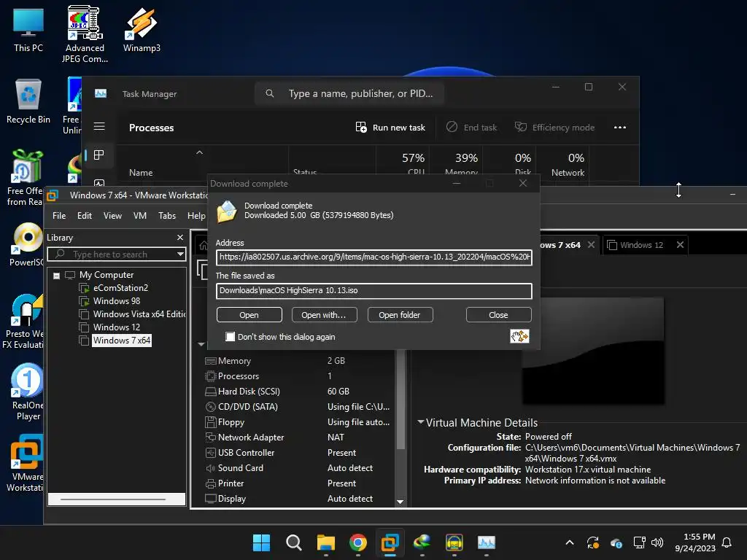Click Run new task in Task Manager
This screenshot has height=560, width=747.
(x=390, y=127)
